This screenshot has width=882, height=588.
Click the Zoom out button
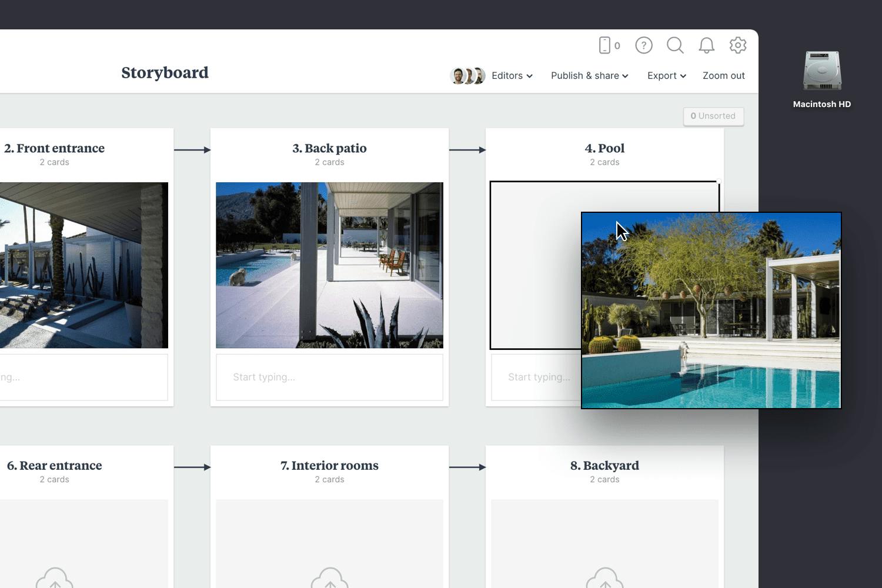point(724,75)
